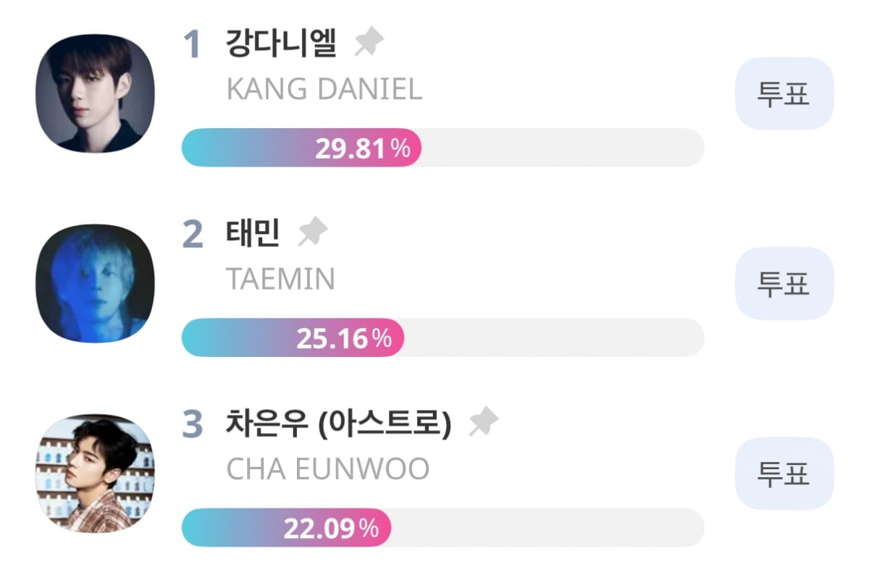Click the TAEMIN English subtitle
The height and width of the screenshot is (588, 869).
(x=280, y=280)
